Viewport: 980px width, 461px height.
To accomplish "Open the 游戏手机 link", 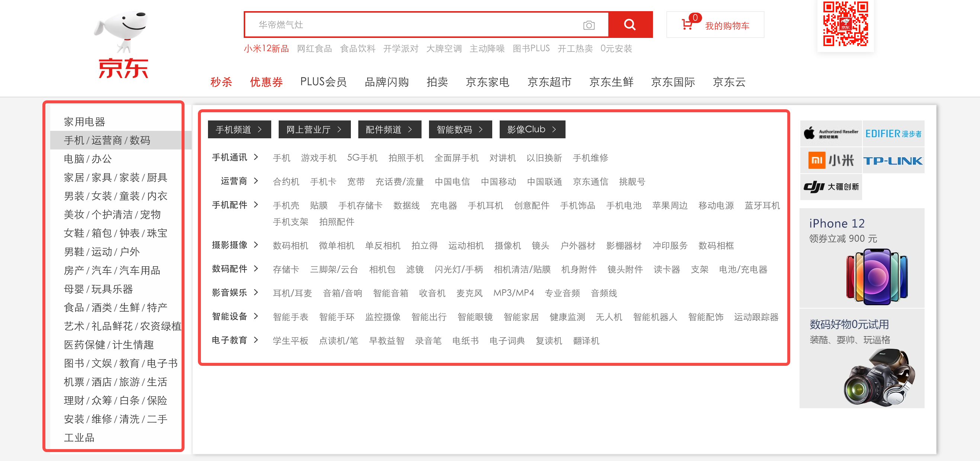I will click(318, 158).
